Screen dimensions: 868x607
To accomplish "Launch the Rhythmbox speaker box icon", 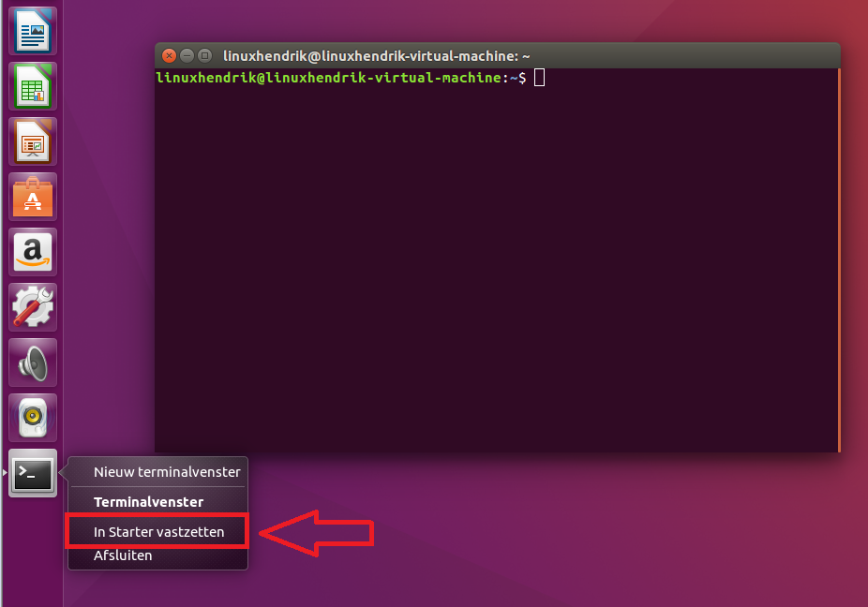I will click(x=33, y=419).
